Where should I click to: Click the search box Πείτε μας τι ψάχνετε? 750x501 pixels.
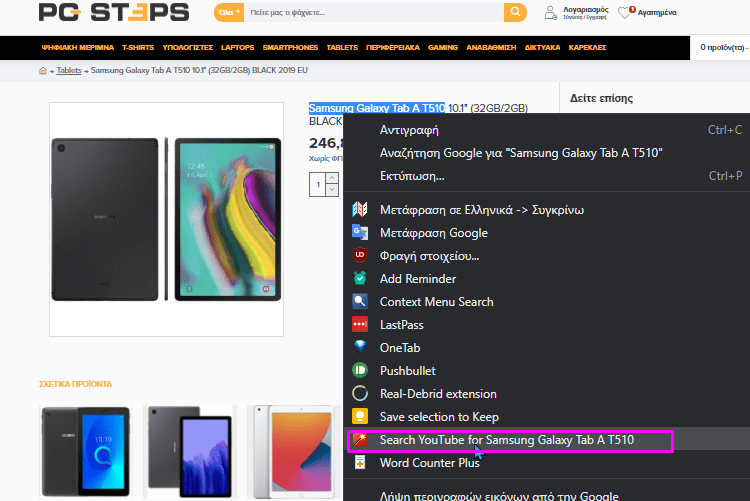coord(374,12)
